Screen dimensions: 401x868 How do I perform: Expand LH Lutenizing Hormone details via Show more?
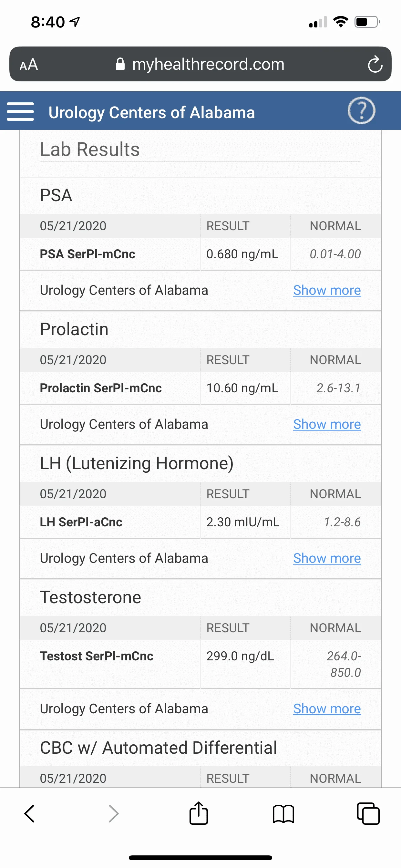pyautogui.click(x=327, y=558)
